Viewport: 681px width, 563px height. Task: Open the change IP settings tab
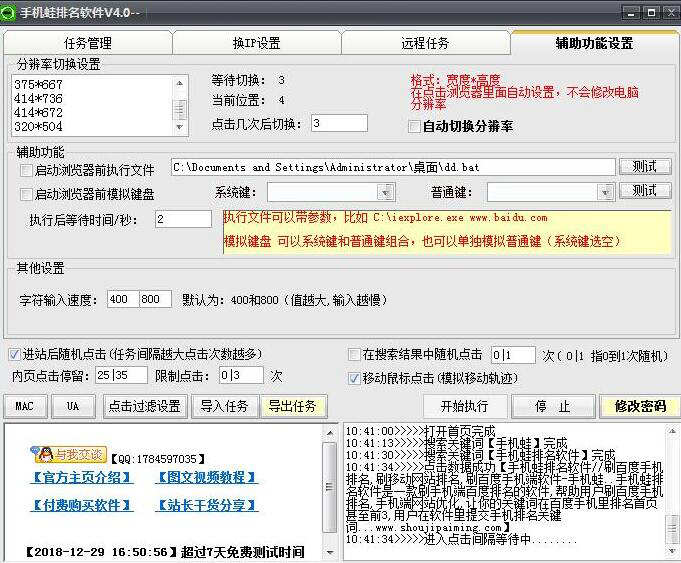coord(257,43)
